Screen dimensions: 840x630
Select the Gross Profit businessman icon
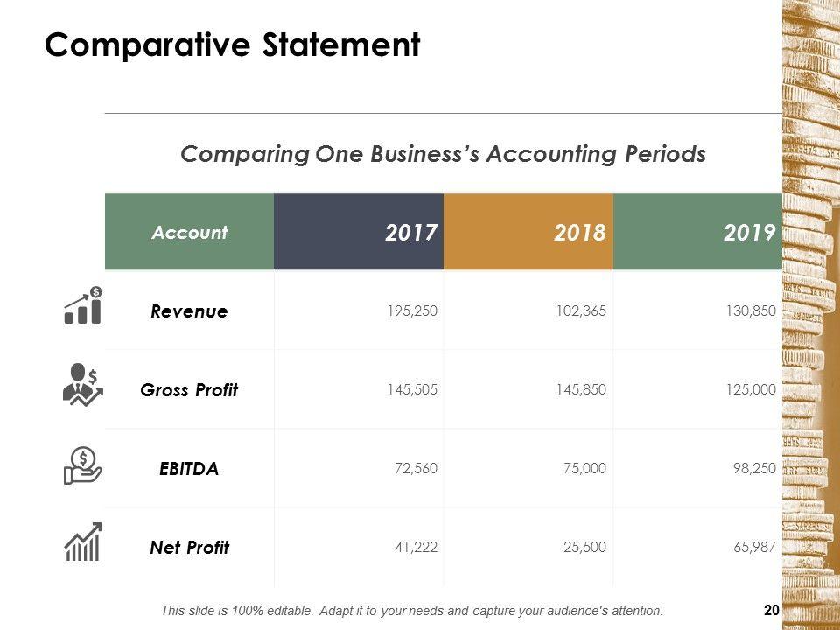(x=83, y=383)
